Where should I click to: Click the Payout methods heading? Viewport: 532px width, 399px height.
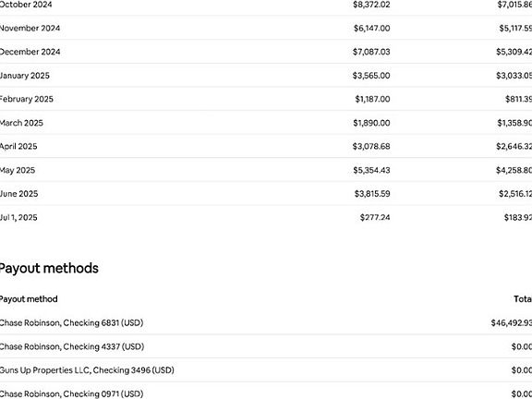coord(49,269)
